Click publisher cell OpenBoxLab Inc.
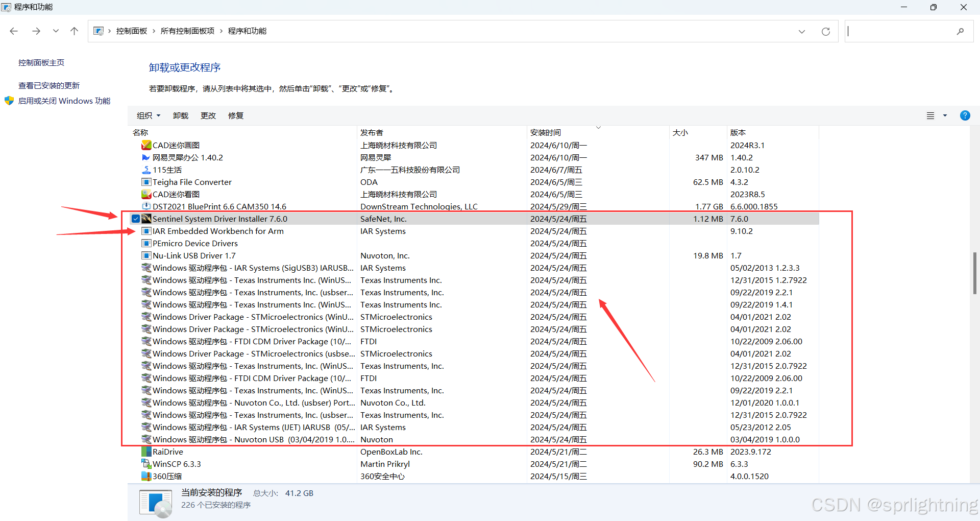The width and height of the screenshot is (980, 521). [391, 452]
